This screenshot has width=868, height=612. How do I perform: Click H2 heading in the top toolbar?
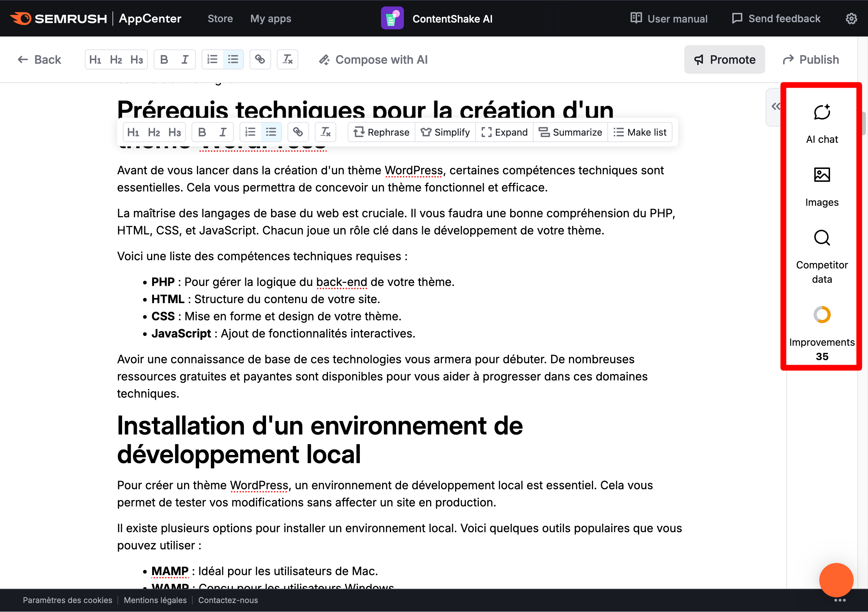[x=116, y=60]
